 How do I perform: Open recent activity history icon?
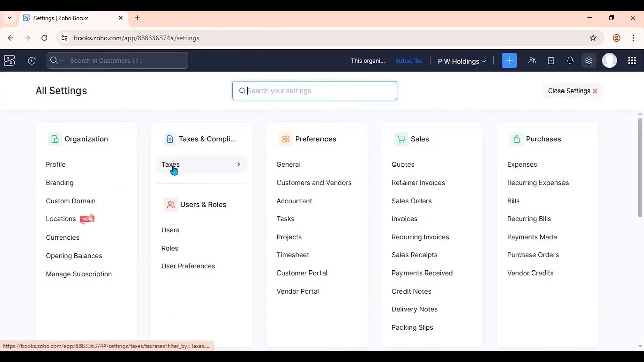click(x=32, y=61)
